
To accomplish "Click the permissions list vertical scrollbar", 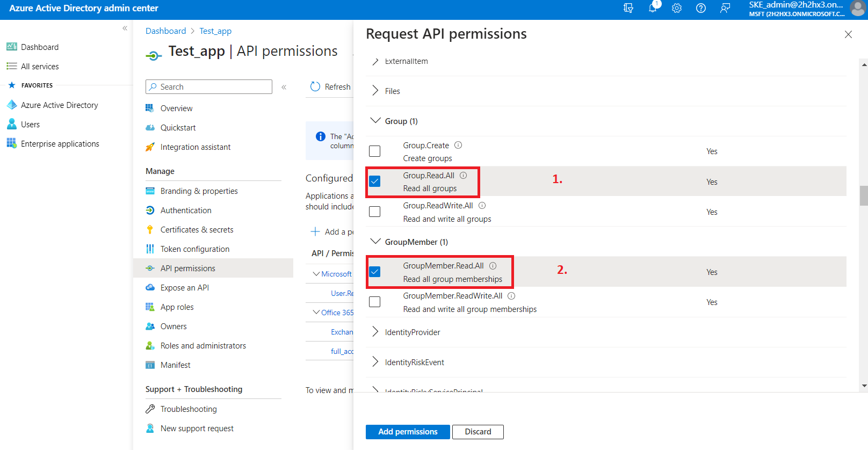I will 864,196.
